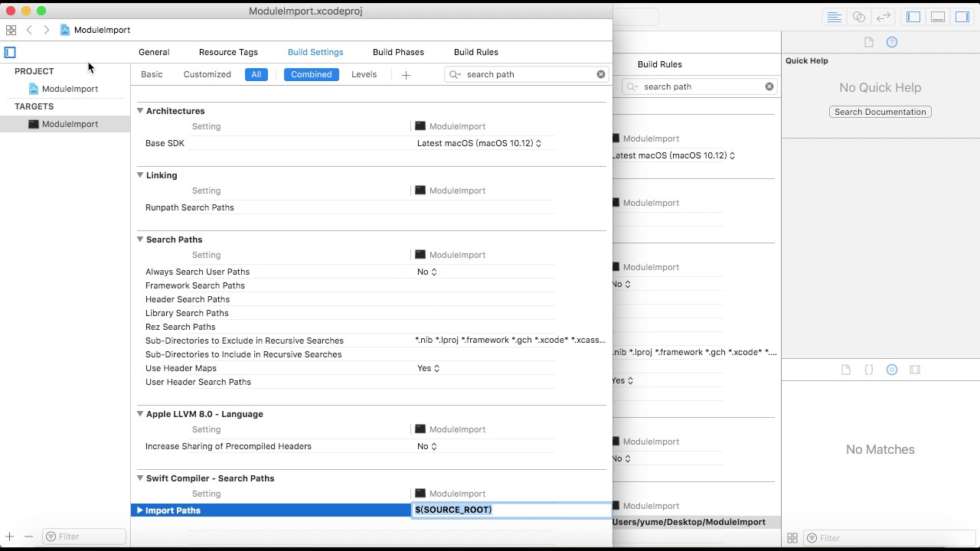The height and width of the screenshot is (551, 980).
Task: Click the Search Documentation button
Action: pyautogui.click(x=880, y=112)
